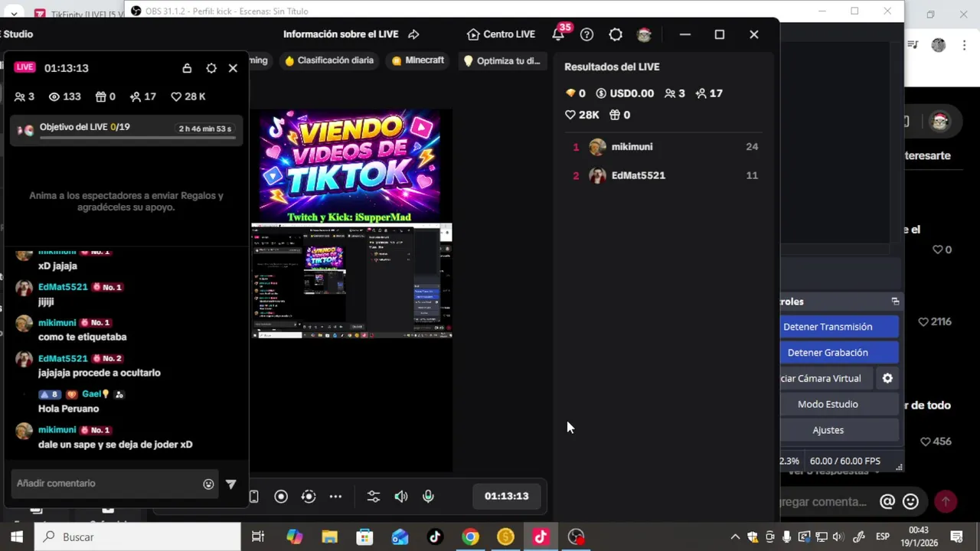
Task: Click Gael username in chat
Action: click(92, 394)
